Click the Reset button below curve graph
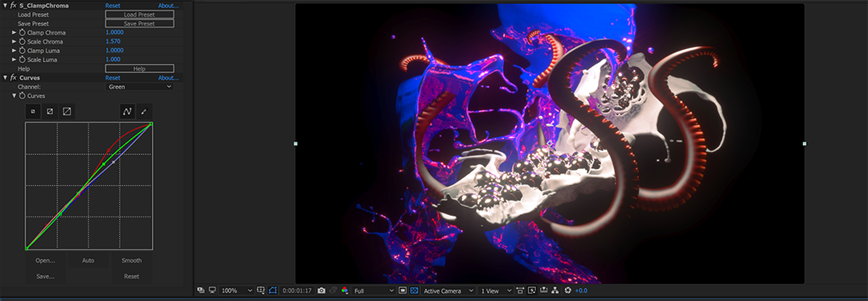The height and width of the screenshot is (301, 868). [x=132, y=276]
